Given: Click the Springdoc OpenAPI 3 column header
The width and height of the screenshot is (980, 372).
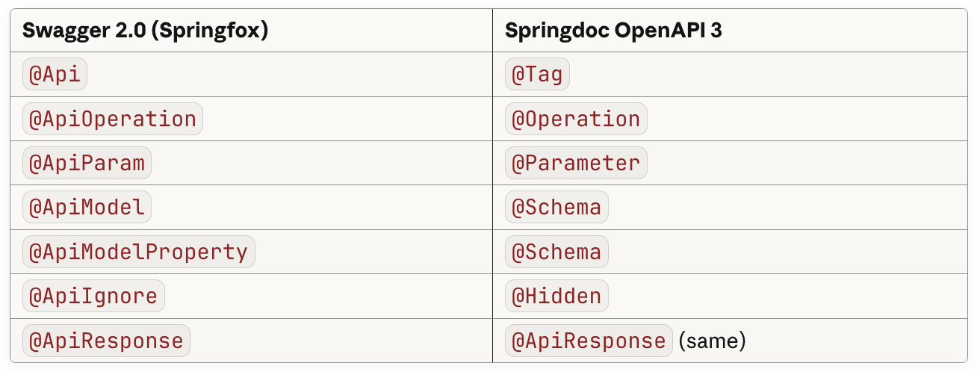Looking at the screenshot, I should 613,31.
